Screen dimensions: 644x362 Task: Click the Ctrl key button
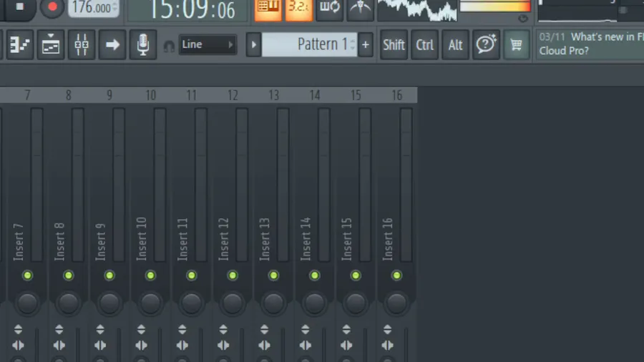click(424, 45)
